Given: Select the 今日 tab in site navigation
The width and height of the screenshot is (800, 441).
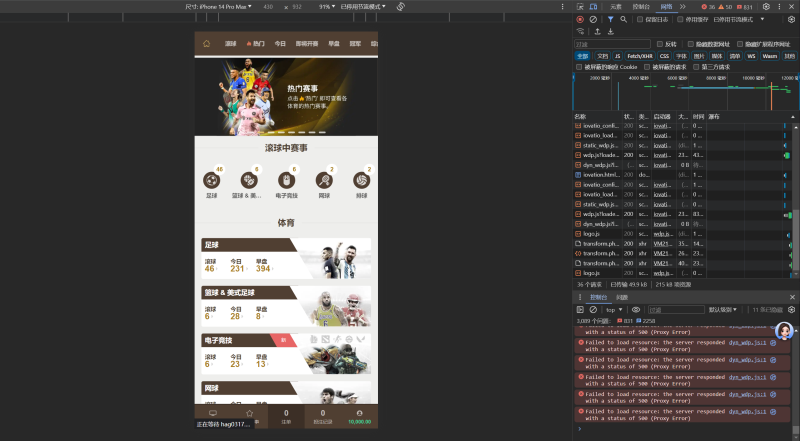Looking at the screenshot, I should [x=280, y=44].
